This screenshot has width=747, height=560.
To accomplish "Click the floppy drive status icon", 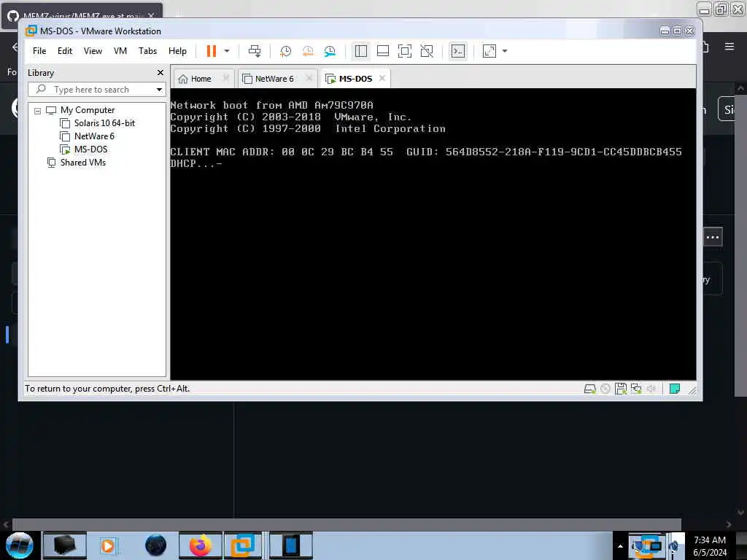I will point(620,389).
